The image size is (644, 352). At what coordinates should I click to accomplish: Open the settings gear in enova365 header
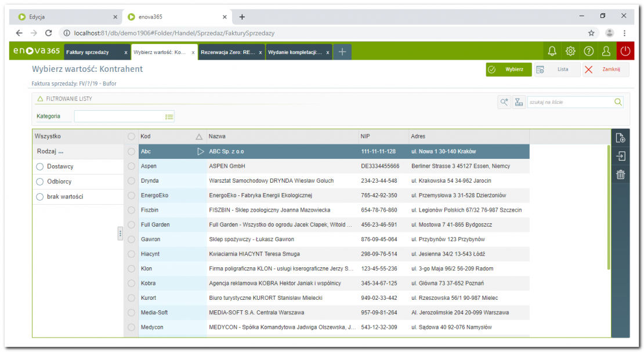tap(570, 52)
